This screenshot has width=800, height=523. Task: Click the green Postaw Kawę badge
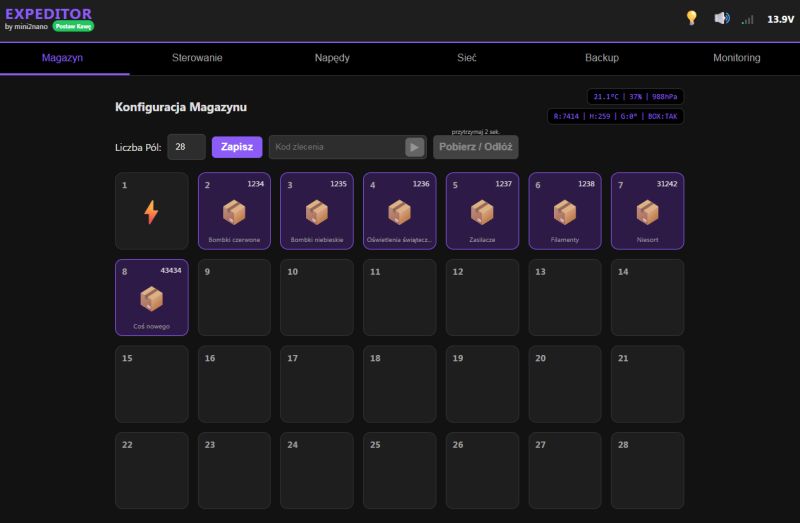coord(73,27)
